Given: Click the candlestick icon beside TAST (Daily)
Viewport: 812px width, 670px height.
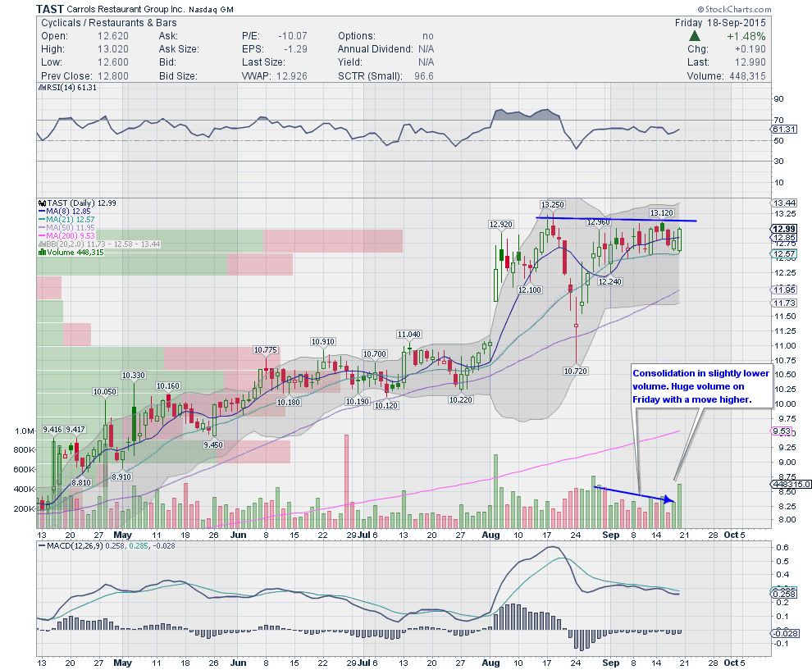Looking at the screenshot, I should tap(43, 203).
